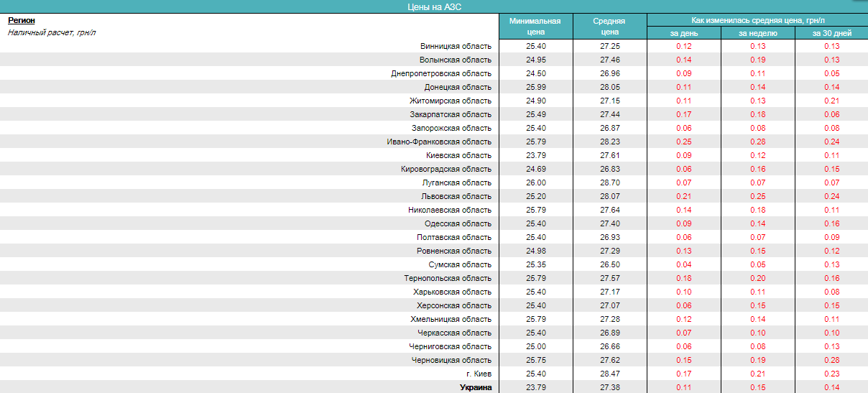Viewport: 868px width, 393px height.
Task: Click the 'Цены на АЗС' title bar
Action: (434, 6)
